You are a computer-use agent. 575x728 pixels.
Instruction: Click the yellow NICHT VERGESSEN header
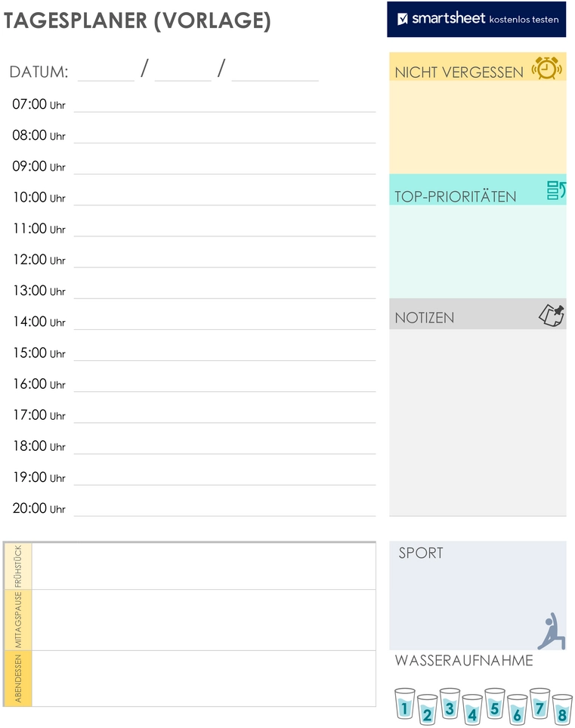[x=478, y=67]
